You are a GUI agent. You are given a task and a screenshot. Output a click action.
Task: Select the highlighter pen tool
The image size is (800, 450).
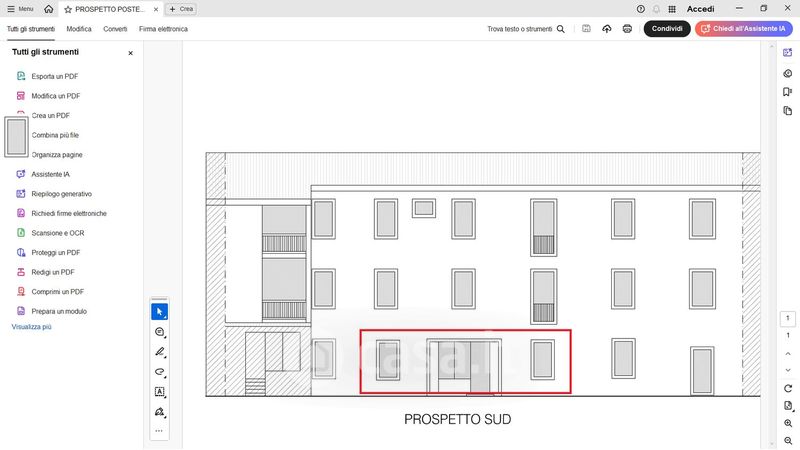point(159,352)
